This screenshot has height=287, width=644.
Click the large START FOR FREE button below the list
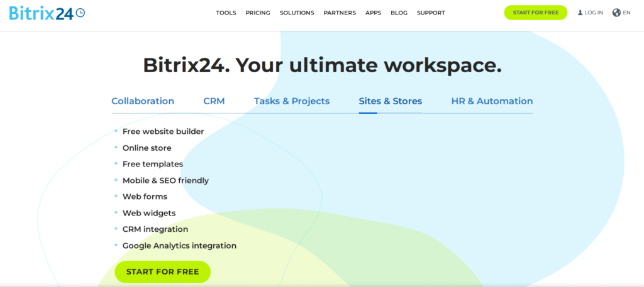point(163,272)
